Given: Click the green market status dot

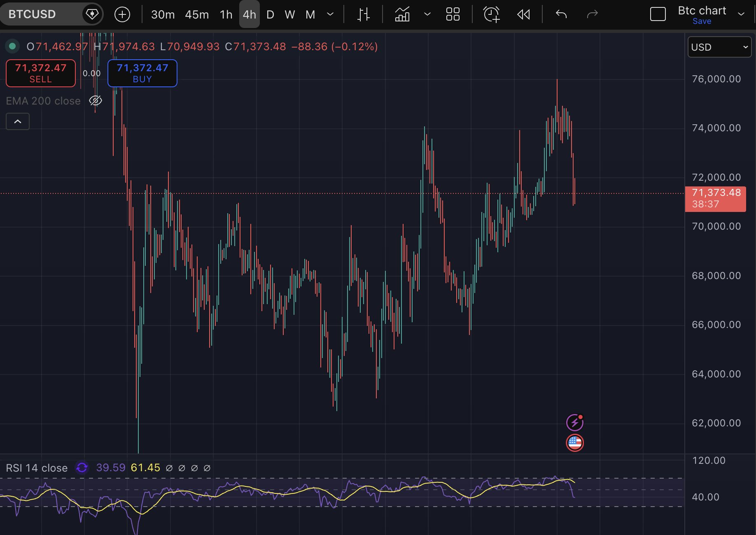Looking at the screenshot, I should 12,46.
